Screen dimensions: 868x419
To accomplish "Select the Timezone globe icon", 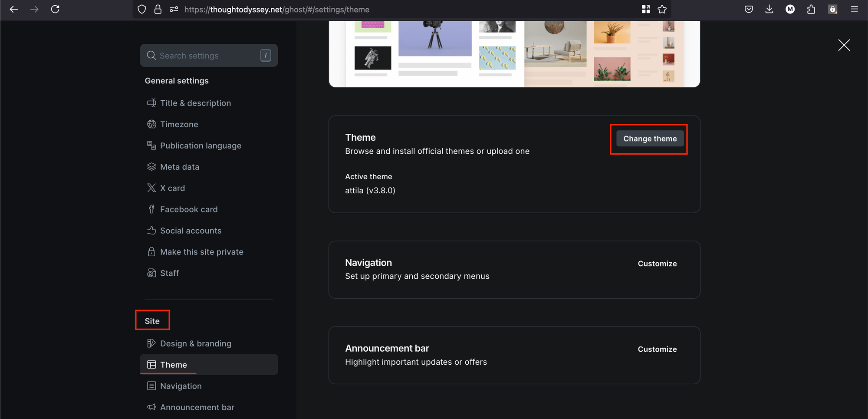I will point(151,124).
